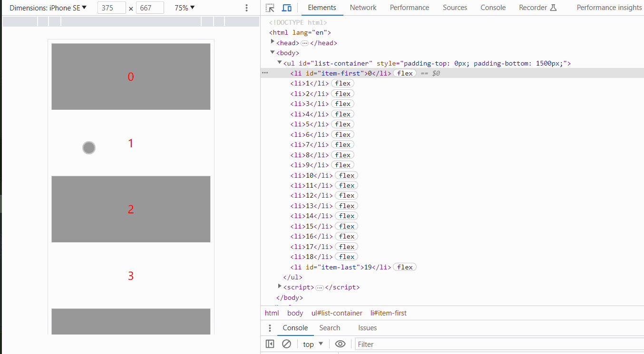Toggle flex badge on li 1
This screenshot has height=354, width=644.
tap(342, 83)
